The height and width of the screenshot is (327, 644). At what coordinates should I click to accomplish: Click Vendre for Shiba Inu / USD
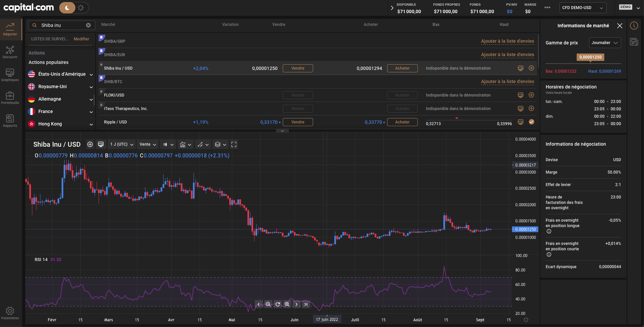click(298, 68)
